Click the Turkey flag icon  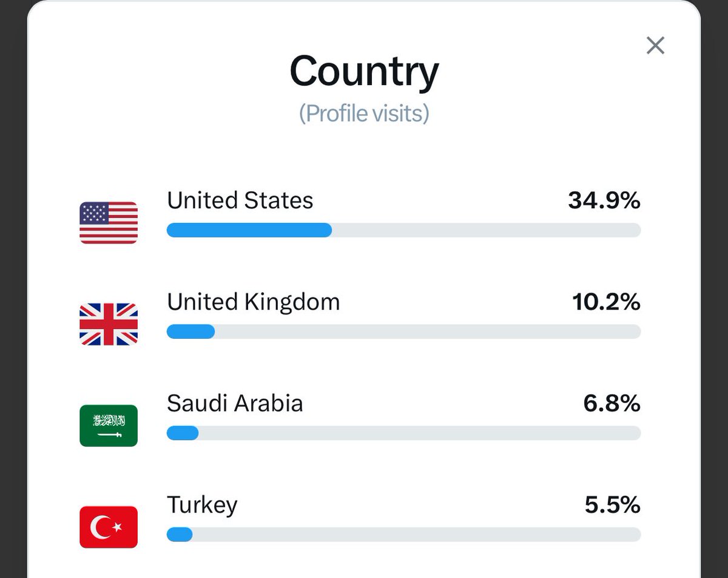coord(109,527)
